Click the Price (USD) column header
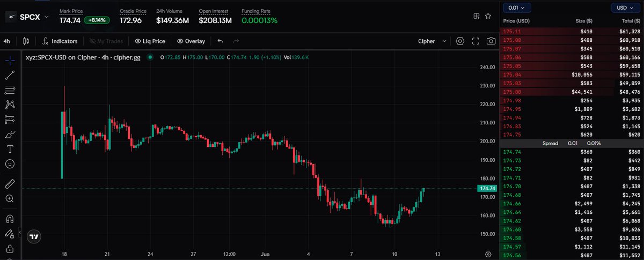Image resolution: width=644 pixels, height=260 pixels. coord(516,21)
